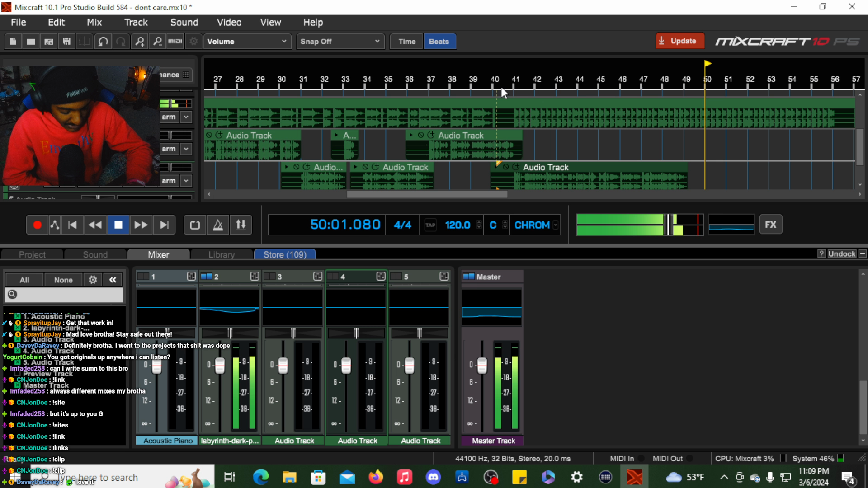Screen dimensions: 868x488
Task: Open the Volume automation dropdown
Action: (247, 42)
